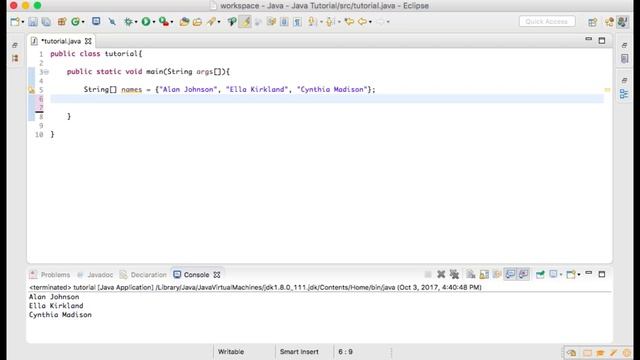Close the tutorial.java editor tab
Screen dimensions: 640x360
click(88, 41)
